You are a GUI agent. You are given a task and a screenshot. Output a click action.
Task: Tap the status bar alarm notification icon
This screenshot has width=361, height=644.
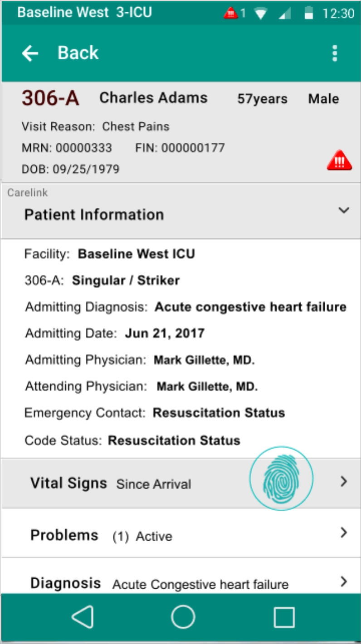(231, 13)
